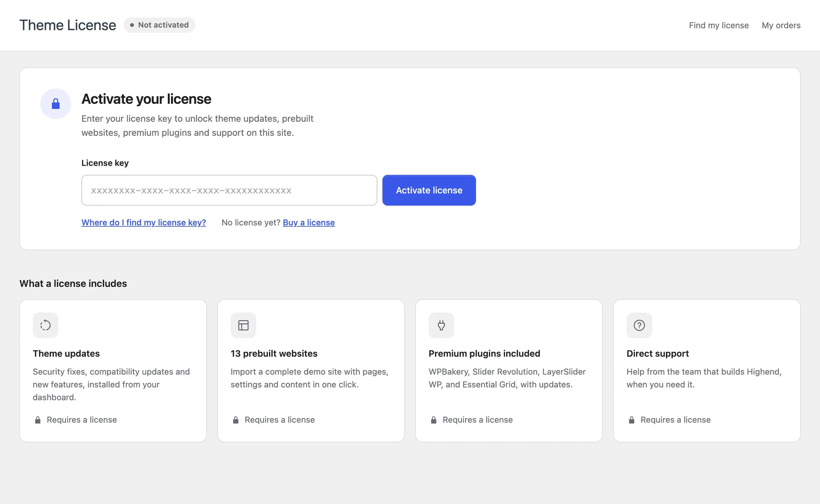Open Where do I find my license key link
The height and width of the screenshot is (504, 820).
(x=143, y=222)
